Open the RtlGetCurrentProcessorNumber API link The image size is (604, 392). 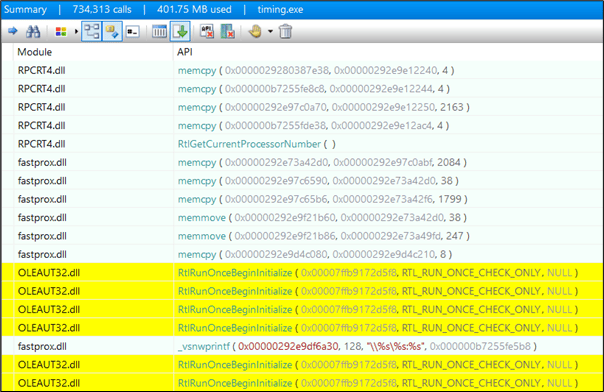(x=249, y=144)
